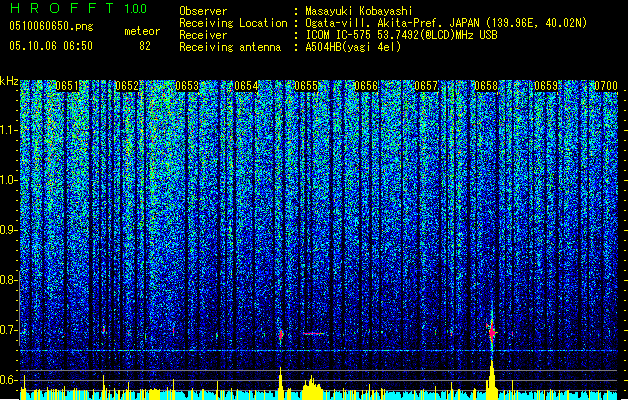629x400 pixels.
Task: Click the horizontal red echo streak after 0655
Action: (313, 333)
